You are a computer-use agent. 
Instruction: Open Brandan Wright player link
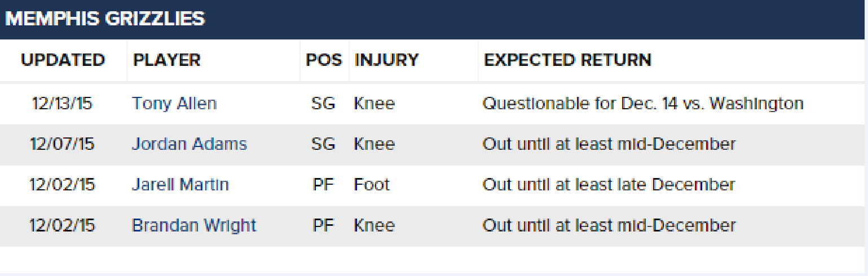click(194, 225)
